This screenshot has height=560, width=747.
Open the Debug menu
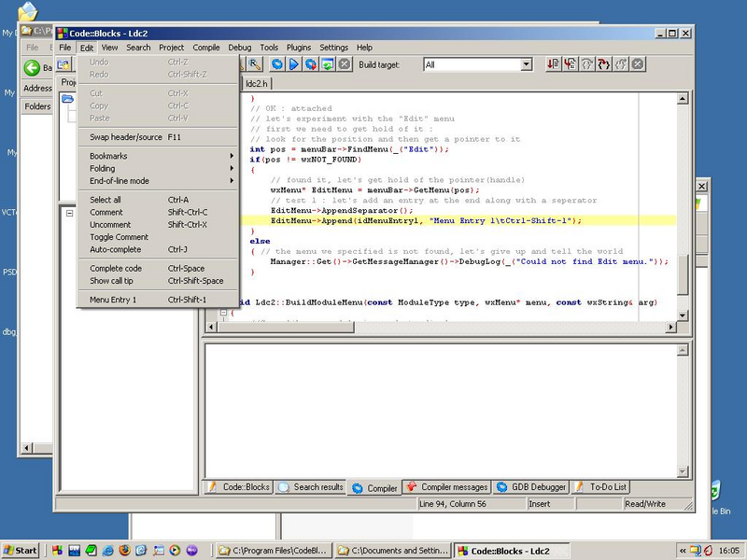(x=240, y=48)
